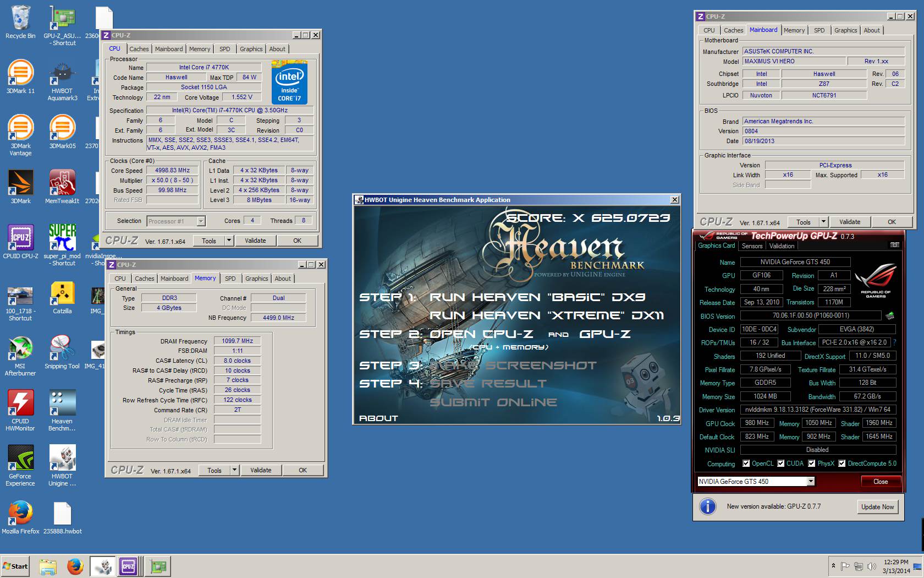The height and width of the screenshot is (578, 924).
Task: Click the GPU-Z screenshot camera icon
Action: point(895,245)
